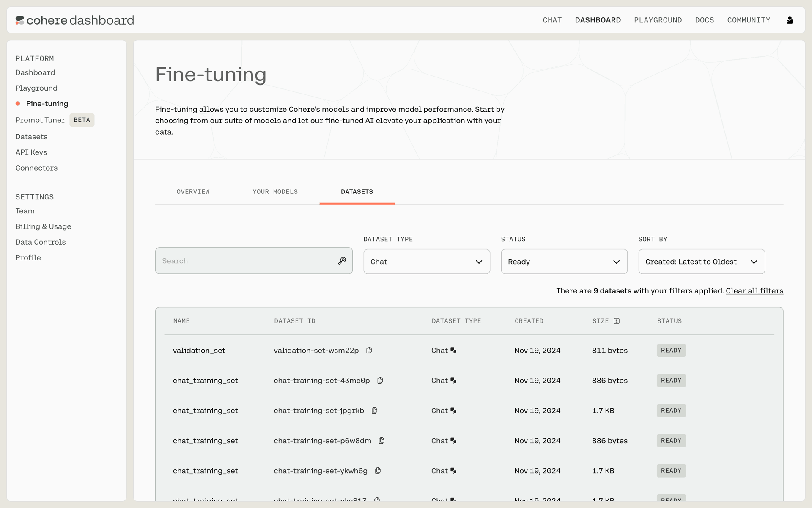Viewport: 812px width, 508px height.
Task: Copy dataset ID validation-set-wsm22p
Action: click(x=369, y=350)
